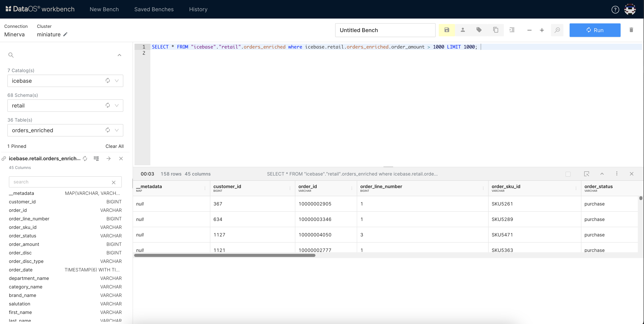
Task: Open the retail schema dropdown
Action: (117, 106)
